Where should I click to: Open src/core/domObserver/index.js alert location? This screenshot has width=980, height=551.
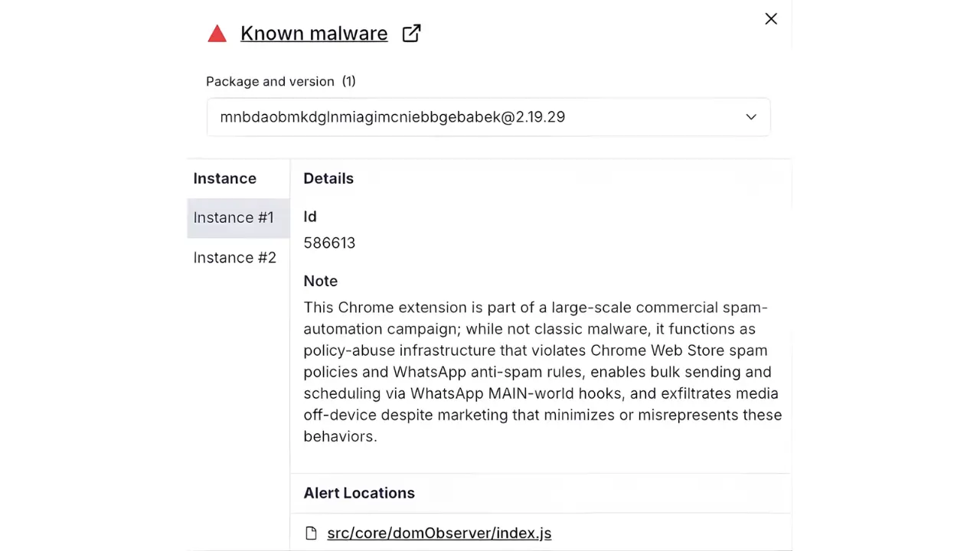point(439,533)
